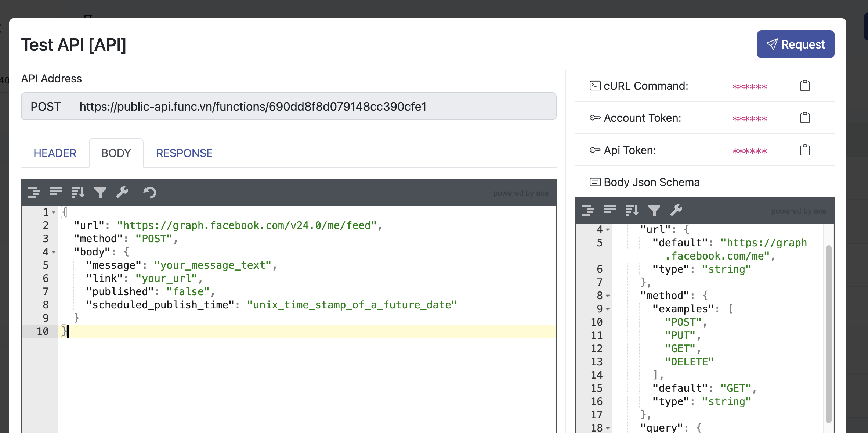Open the RESPONSE tab
Image resolution: width=868 pixels, height=433 pixels.
(184, 153)
